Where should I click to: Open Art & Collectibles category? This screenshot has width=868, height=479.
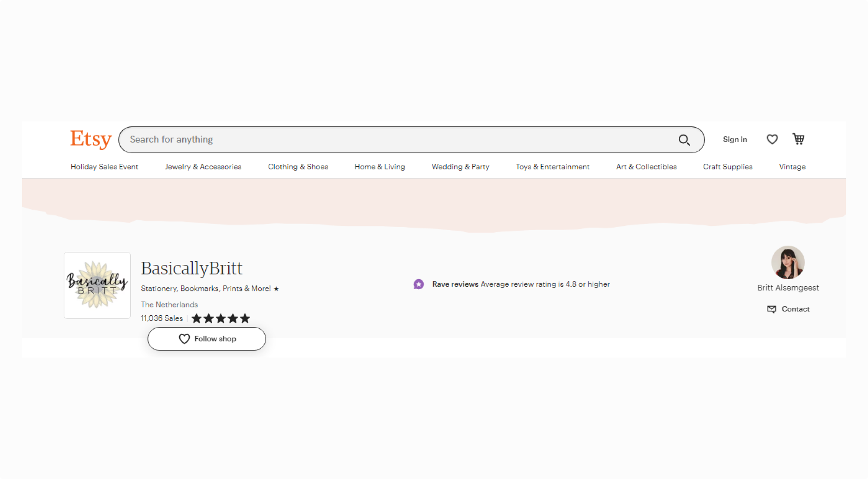tap(646, 167)
